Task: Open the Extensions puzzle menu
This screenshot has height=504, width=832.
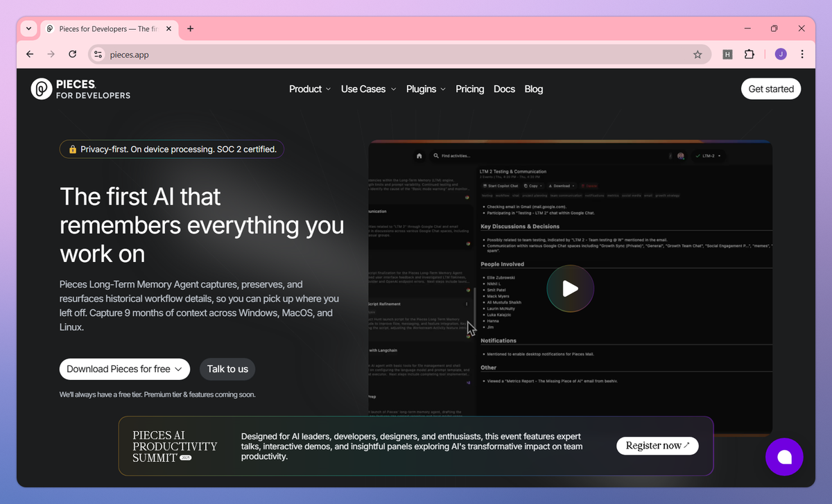Action: [x=749, y=54]
